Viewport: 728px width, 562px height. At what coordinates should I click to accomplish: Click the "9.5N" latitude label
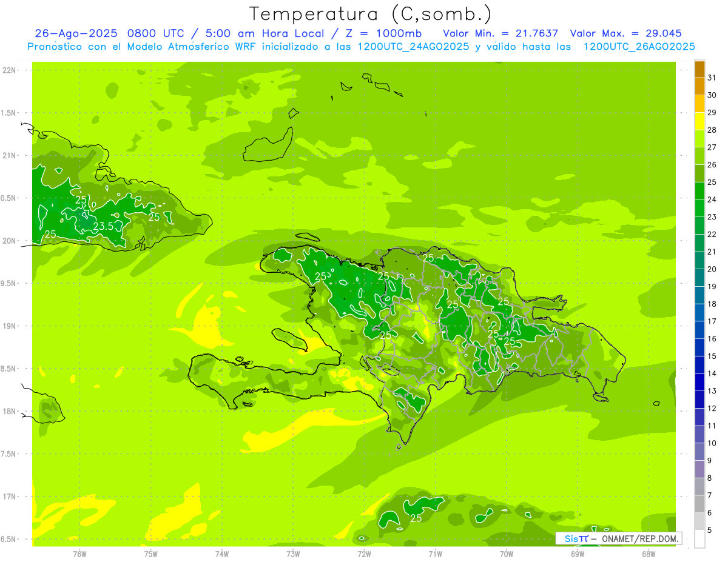pyautogui.click(x=8, y=283)
